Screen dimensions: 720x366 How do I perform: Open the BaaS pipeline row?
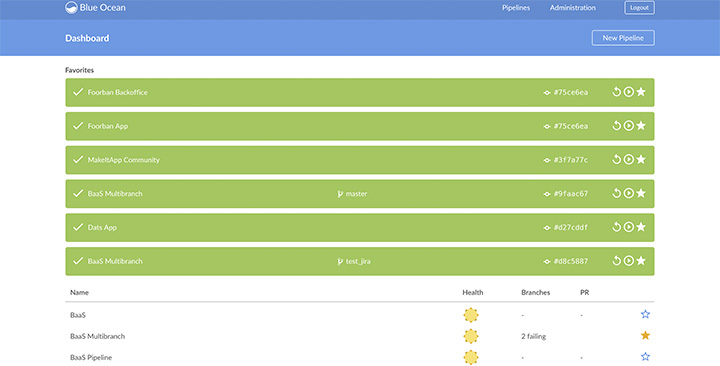tap(360, 315)
